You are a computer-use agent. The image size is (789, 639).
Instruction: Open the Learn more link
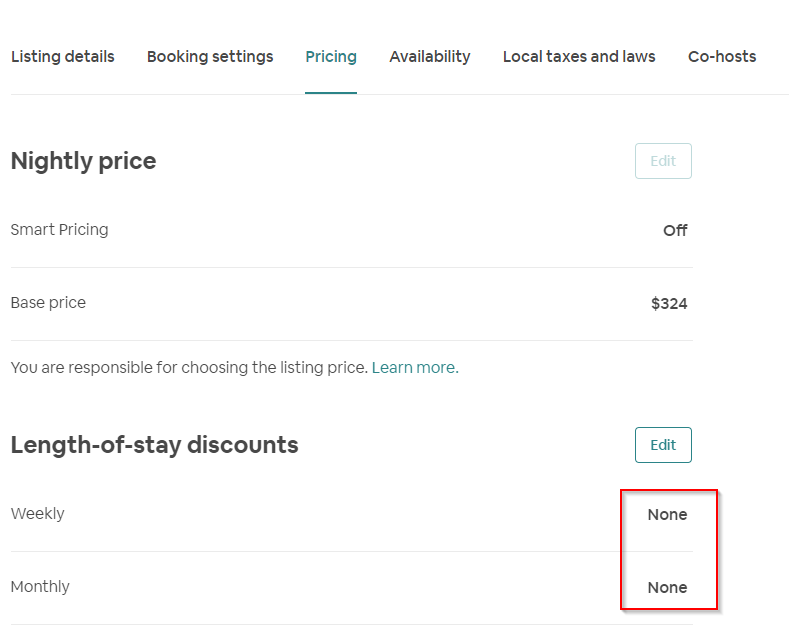[415, 368]
